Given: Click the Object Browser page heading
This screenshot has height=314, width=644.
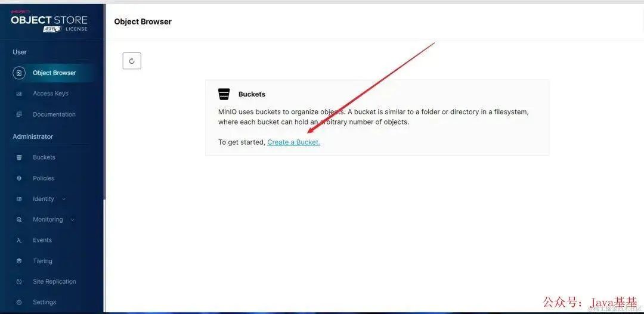Looking at the screenshot, I should tap(143, 22).
